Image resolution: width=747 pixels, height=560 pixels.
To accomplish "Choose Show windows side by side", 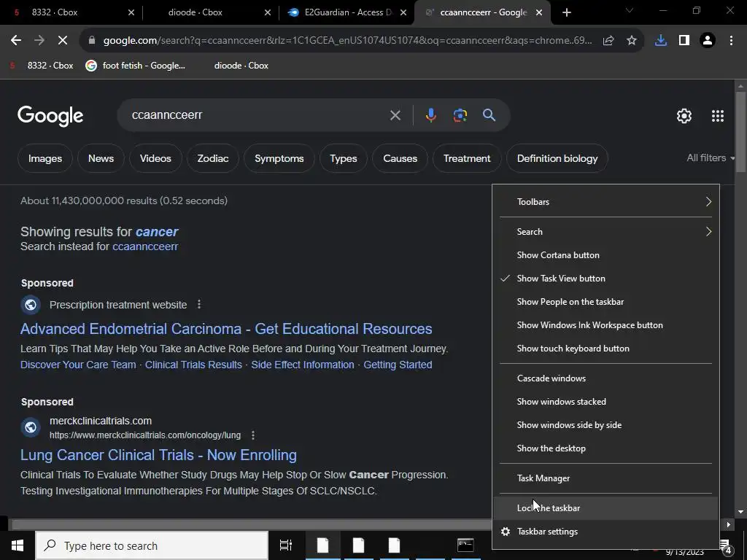I will click(x=605, y=425).
